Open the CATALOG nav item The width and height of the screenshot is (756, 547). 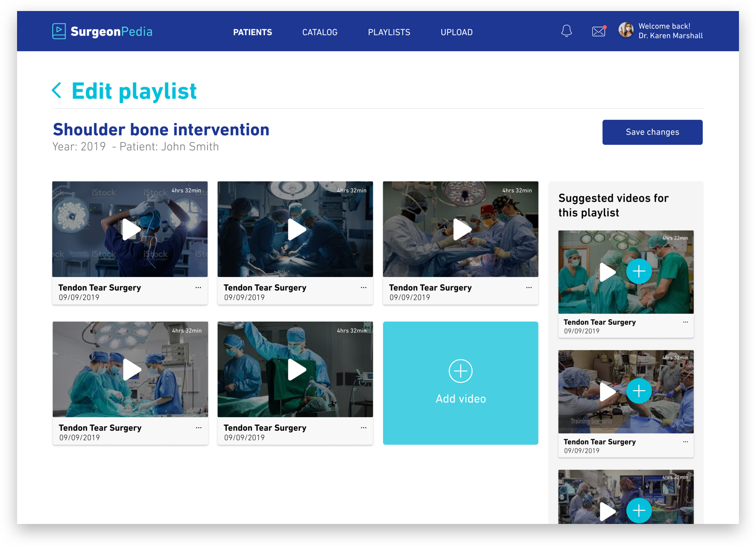(320, 32)
